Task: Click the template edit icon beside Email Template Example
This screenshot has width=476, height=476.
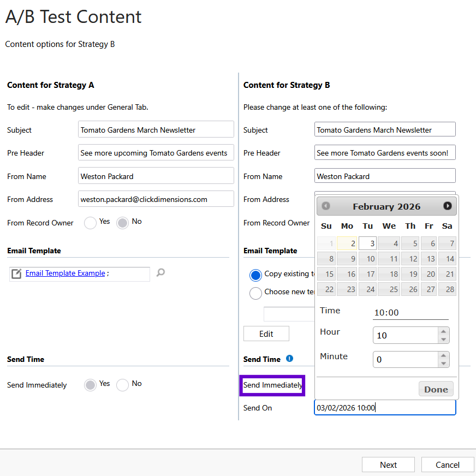Action: coord(16,273)
